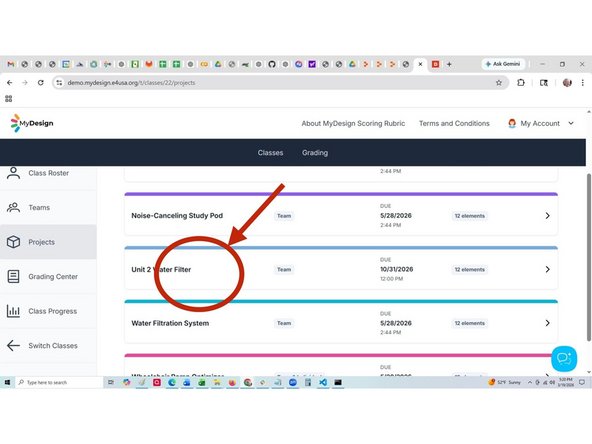This screenshot has width=592, height=444.
Task: Click the Switch Classes back arrow icon
Action: pos(13,345)
